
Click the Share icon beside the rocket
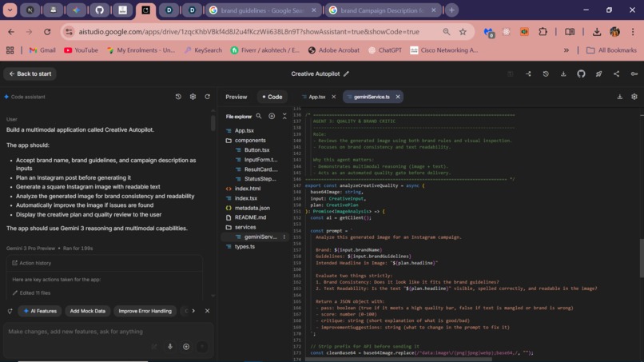pos(617,74)
